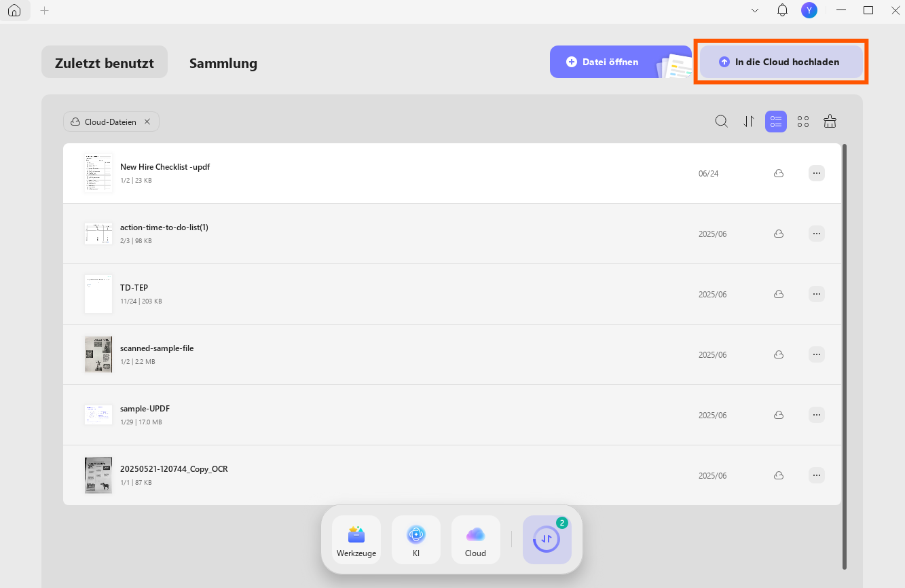Click thumbnail of scanned-sample-file
The image size is (905, 588).
98,354
